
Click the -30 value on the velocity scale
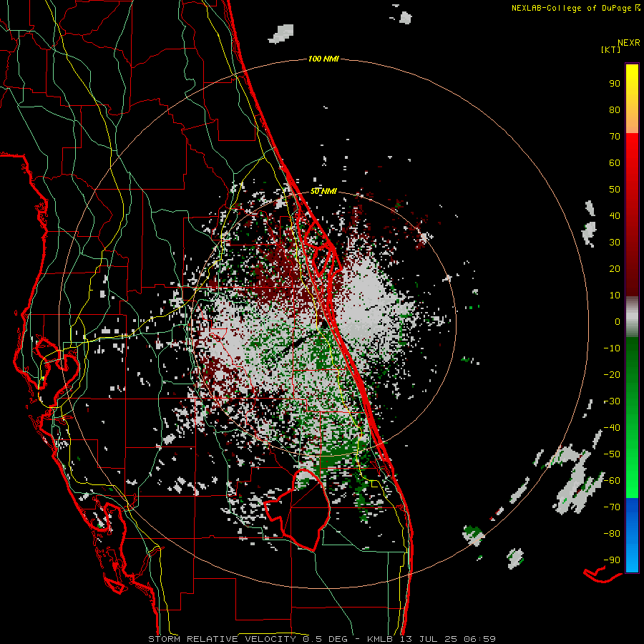tap(612, 401)
